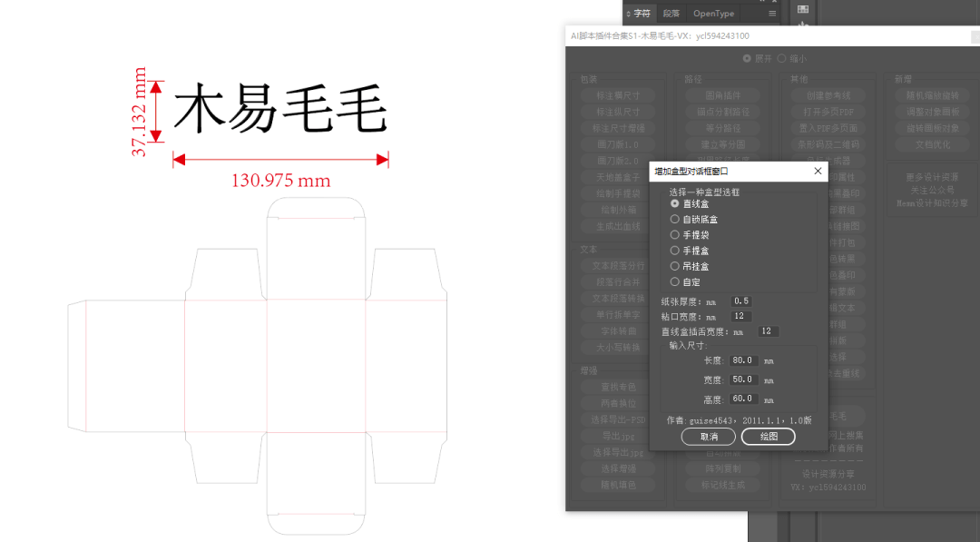Click 选择导出-PSD in the 增强 group
This screenshot has width=980, height=542.
click(x=618, y=419)
